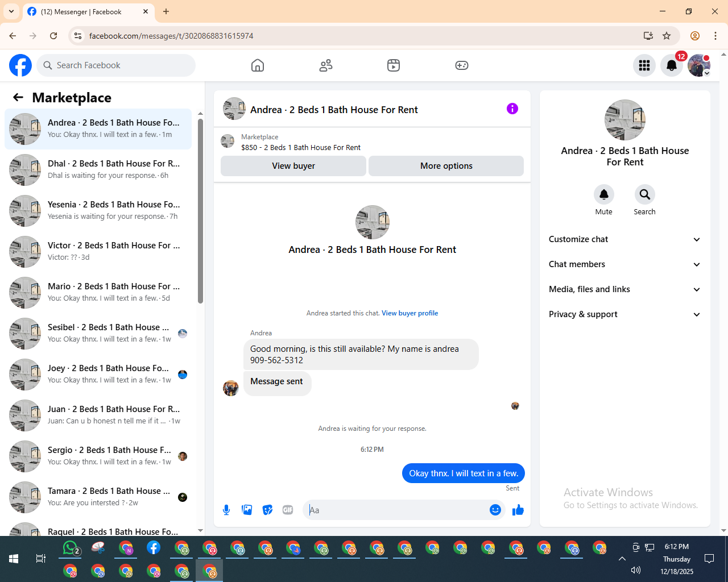Open Tamara conversation in the chat list
This screenshot has height=582, width=728.
click(98, 497)
